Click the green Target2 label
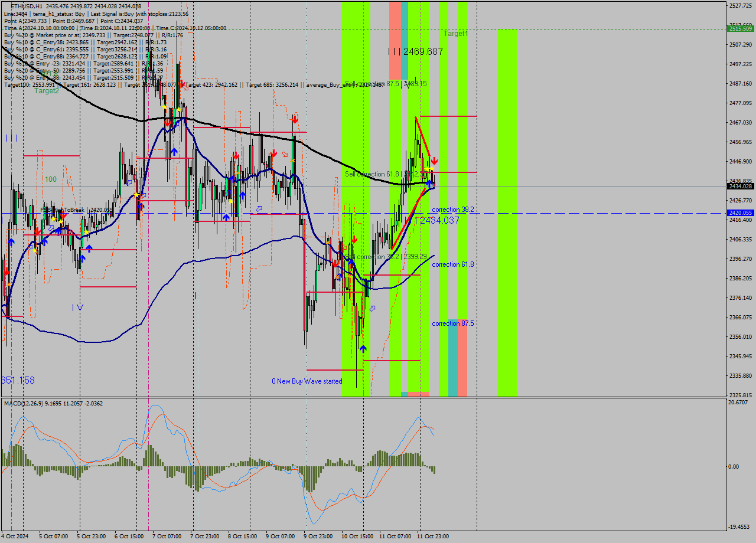This screenshot has height=543, width=756. [x=47, y=90]
